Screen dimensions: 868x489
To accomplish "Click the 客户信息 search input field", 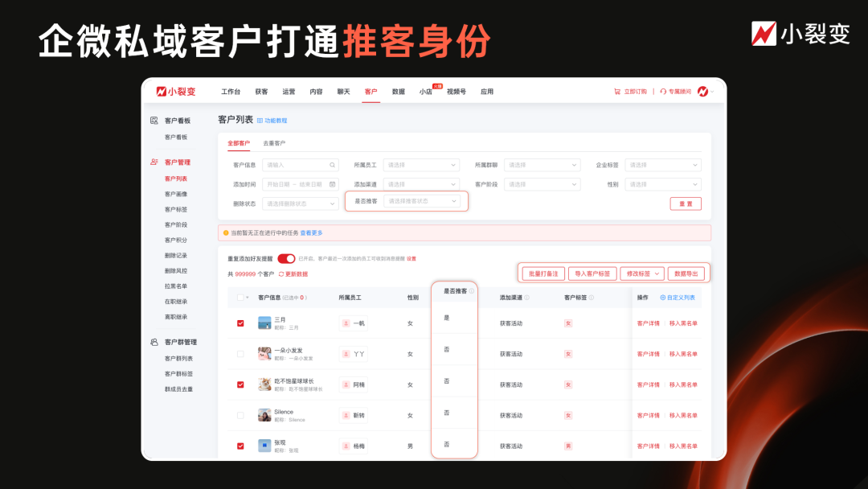I will [x=298, y=165].
